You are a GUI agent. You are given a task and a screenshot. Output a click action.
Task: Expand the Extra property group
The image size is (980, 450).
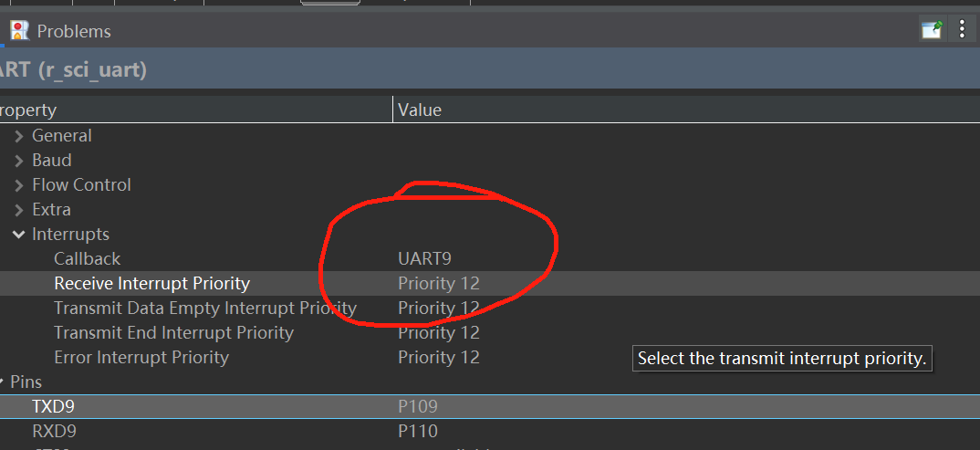point(19,210)
